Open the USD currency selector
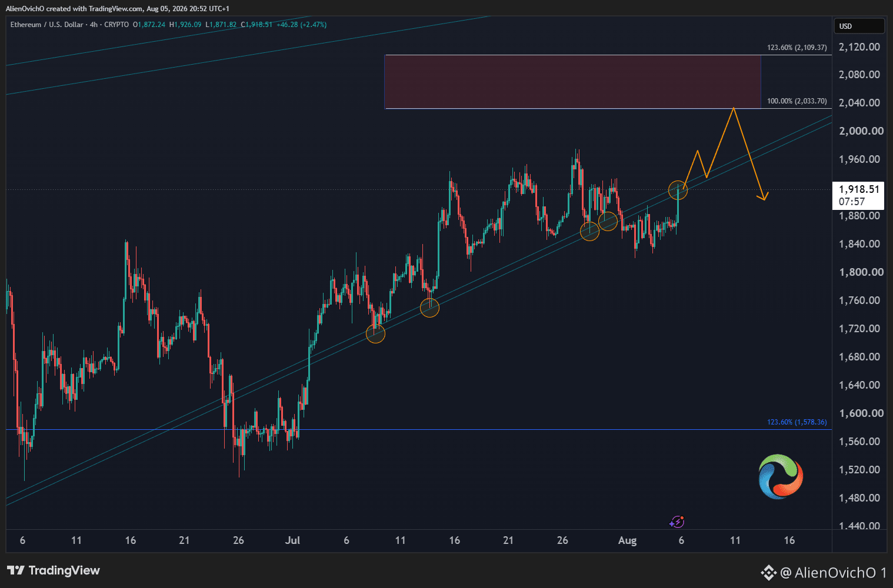The width and height of the screenshot is (893, 588). [859, 26]
